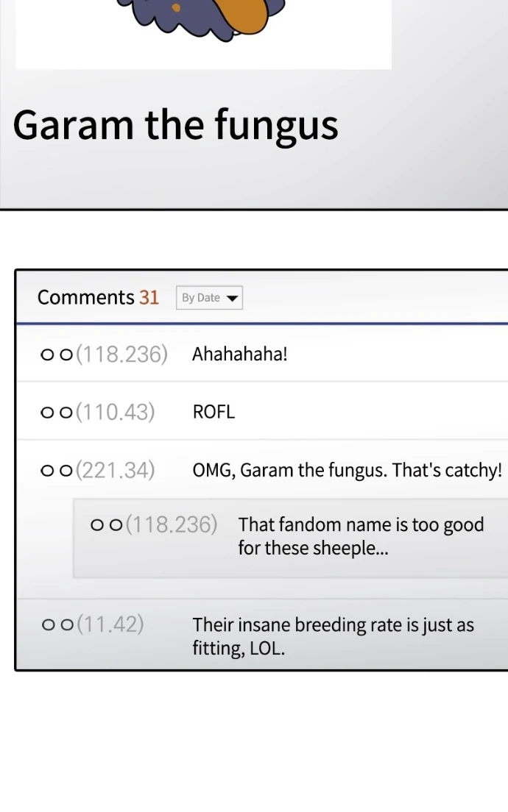Viewport: 508px width, 812px height.
Task: Click the IP address (110.43)
Action: coord(116,412)
